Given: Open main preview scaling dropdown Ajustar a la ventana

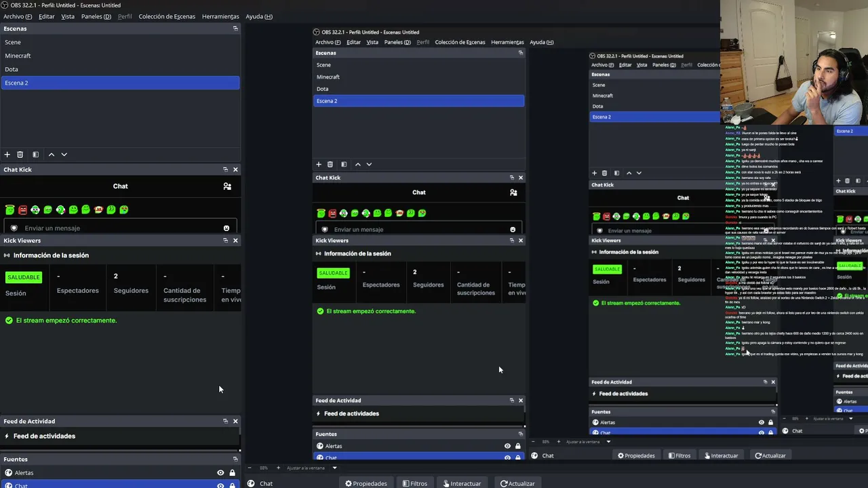Looking at the screenshot, I should tap(311, 468).
